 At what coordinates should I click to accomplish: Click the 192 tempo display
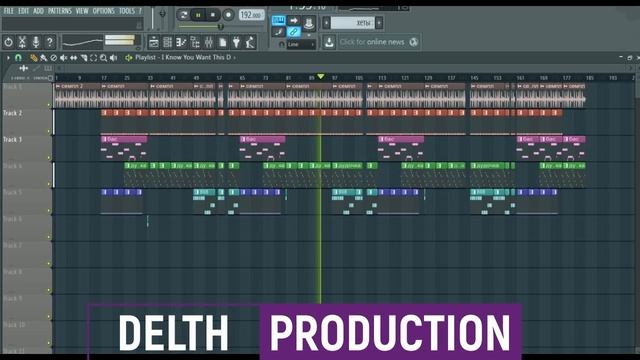click(251, 15)
